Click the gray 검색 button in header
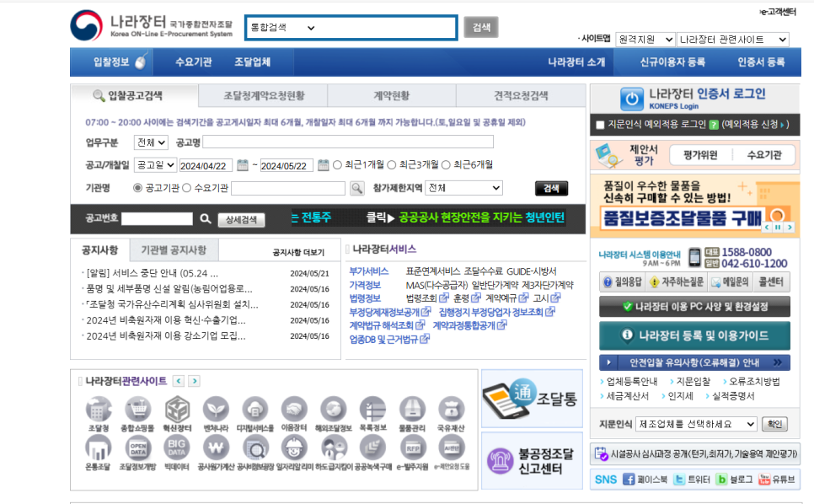Viewport: 814px width, 504px height. point(480,28)
